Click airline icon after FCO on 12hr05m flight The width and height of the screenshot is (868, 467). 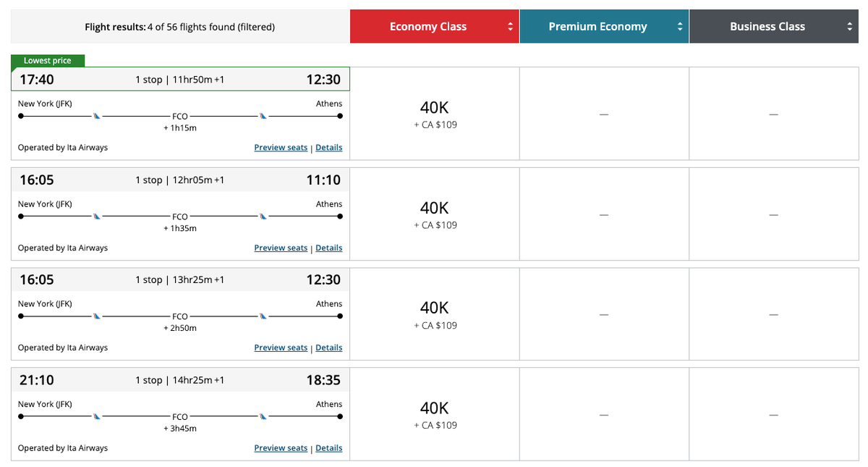[263, 216]
